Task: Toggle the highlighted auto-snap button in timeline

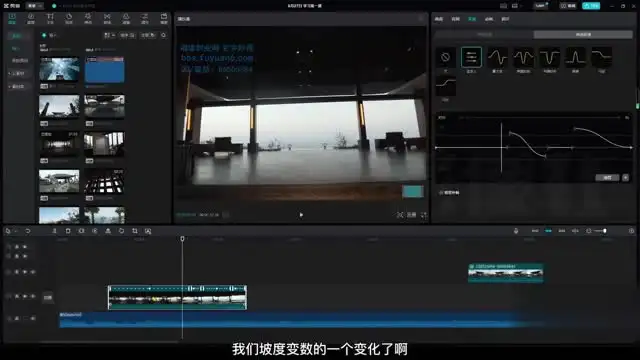Action: pos(548,231)
